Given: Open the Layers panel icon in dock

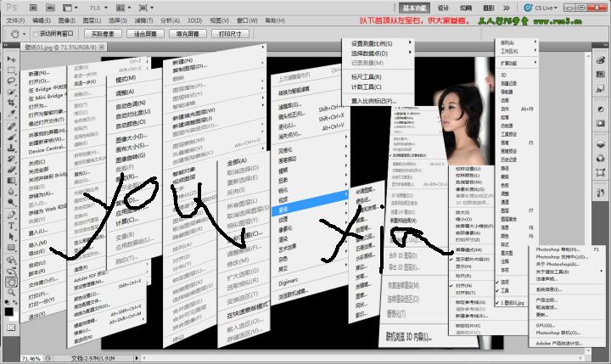Looking at the screenshot, I should click(x=600, y=143).
